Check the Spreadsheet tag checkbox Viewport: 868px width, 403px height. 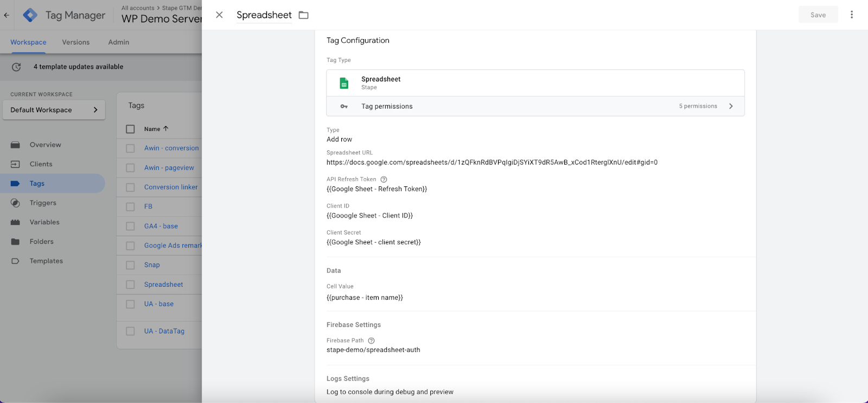point(130,285)
